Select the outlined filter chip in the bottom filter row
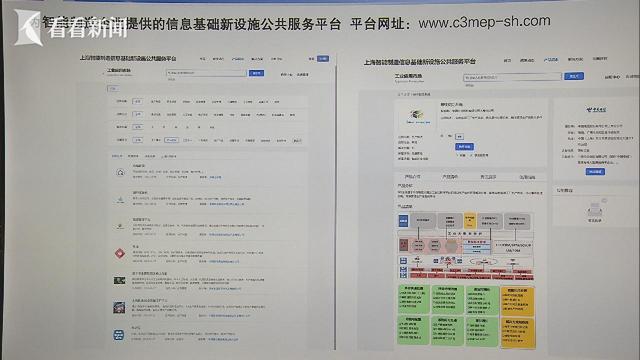 tap(171, 140)
